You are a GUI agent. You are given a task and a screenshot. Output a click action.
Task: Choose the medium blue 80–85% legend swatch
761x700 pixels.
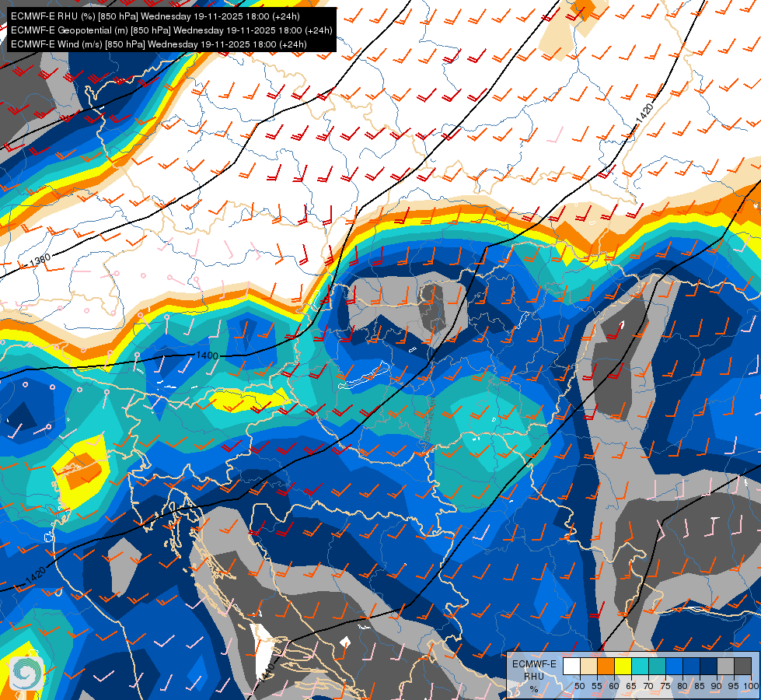tap(692, 666)
